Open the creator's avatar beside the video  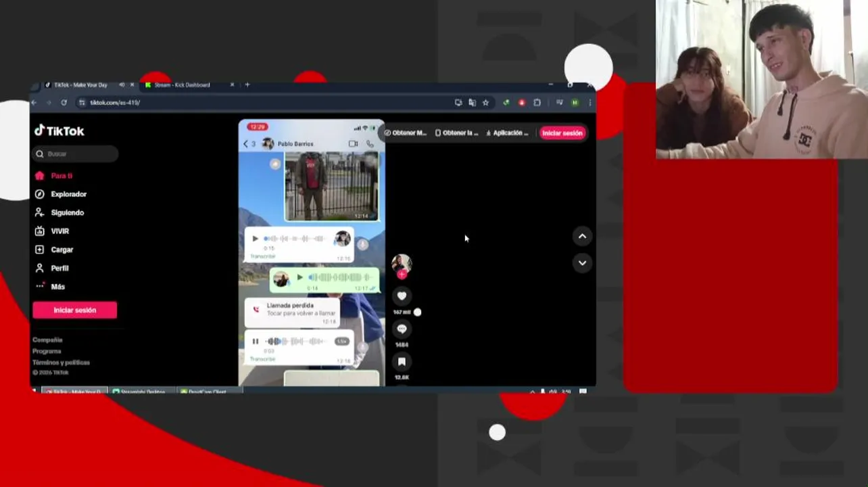402,262
